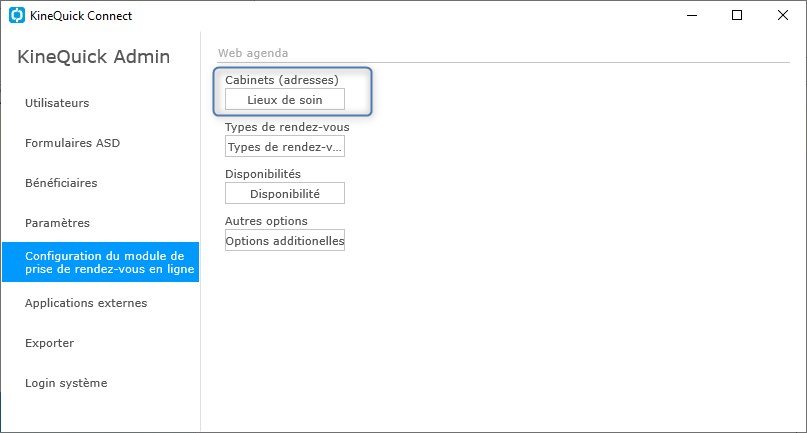Select Configuration du module de prise de rendez-vous

tap(100, 262)
